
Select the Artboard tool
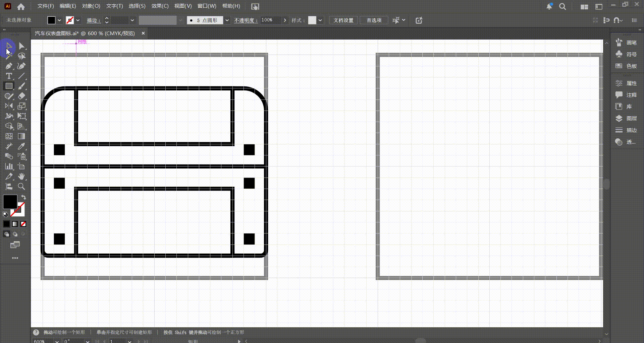pyautogui.click(x=21, y=166)
